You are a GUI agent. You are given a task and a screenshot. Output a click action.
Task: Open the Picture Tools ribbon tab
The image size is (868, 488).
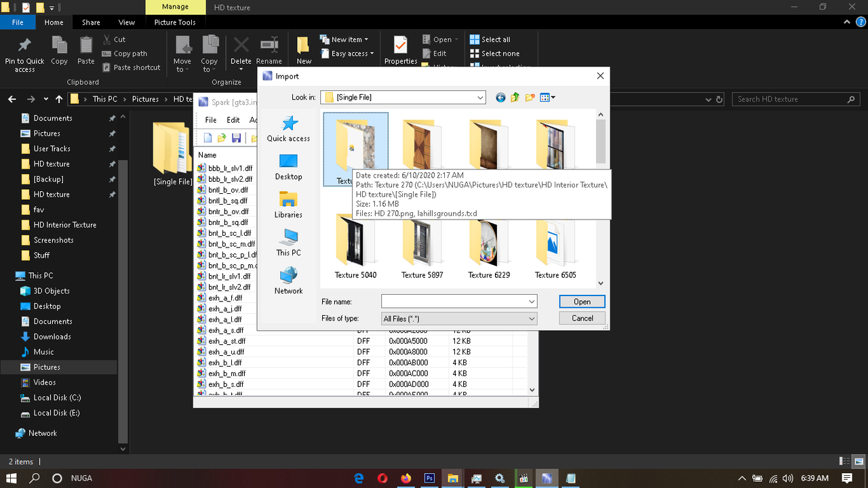[x=175, y=22]
